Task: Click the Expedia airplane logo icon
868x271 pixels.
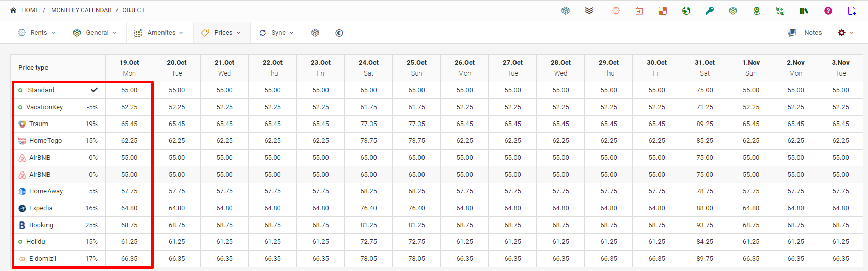Action: (22, 208)
